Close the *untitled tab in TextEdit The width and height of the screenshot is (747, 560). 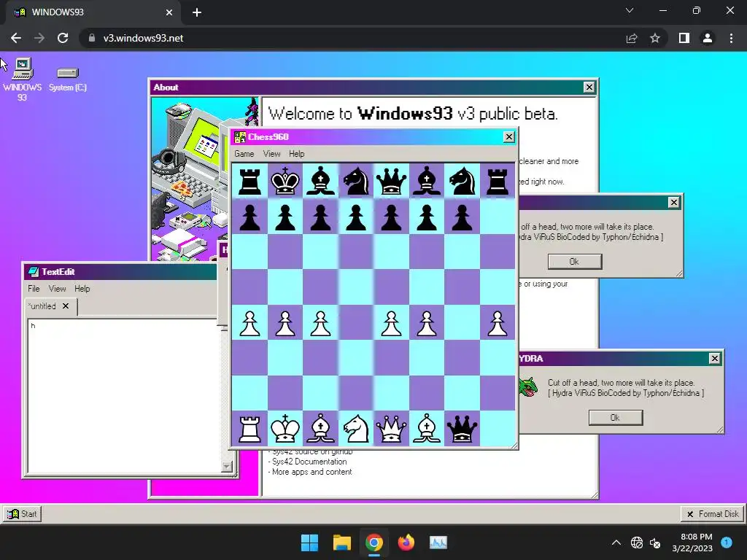point(66,306)
